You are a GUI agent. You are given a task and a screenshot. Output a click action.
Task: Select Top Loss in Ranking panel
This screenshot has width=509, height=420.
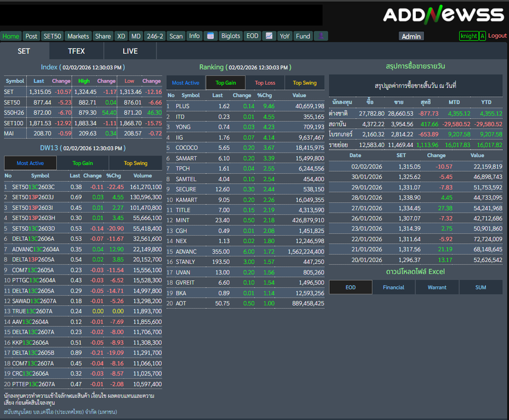click(x=265, y=82)
